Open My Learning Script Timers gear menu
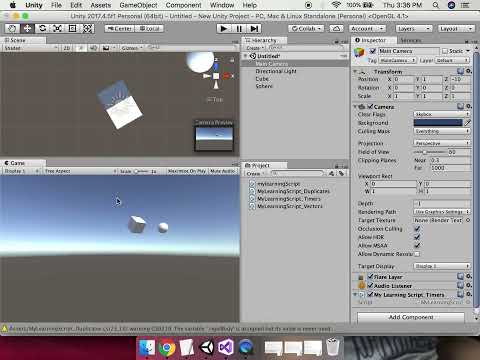Image resolution: width=480 pixels, height=360 pixels. point(469,294)
